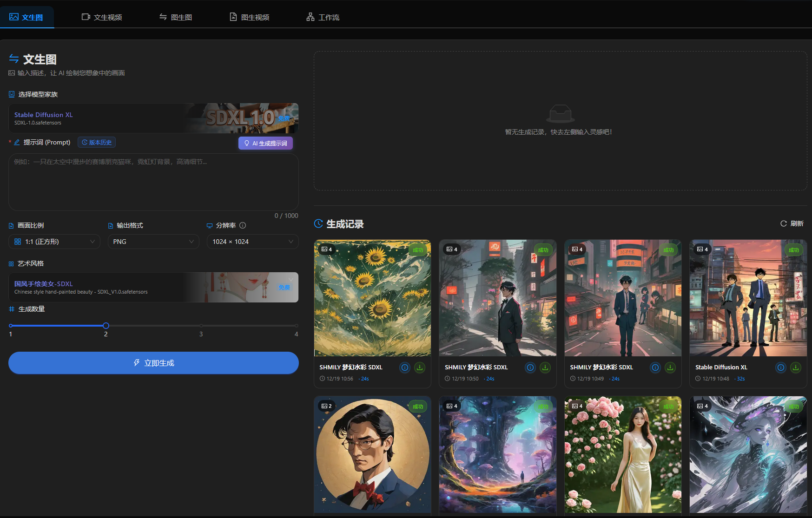
Task: Click the 立即生成 button
Action: tap(153, 363)
